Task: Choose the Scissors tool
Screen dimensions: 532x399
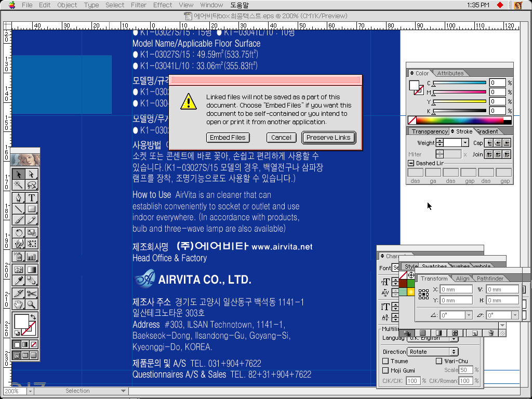Action: (32, 294)
